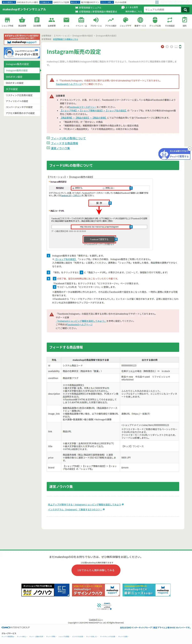
Task: Open the 商品管理 basket icon menu
Action: pyautogui.click(x=22, y=22)
